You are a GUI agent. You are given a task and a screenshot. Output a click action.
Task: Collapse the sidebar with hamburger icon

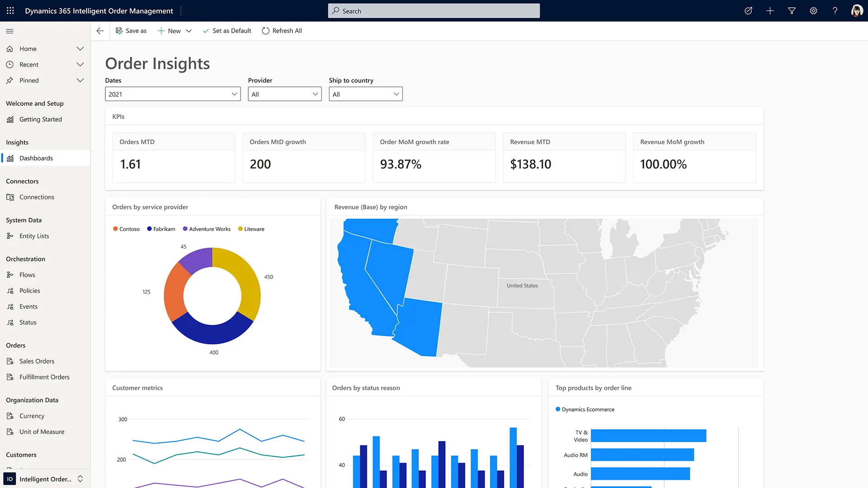point(9,31)
